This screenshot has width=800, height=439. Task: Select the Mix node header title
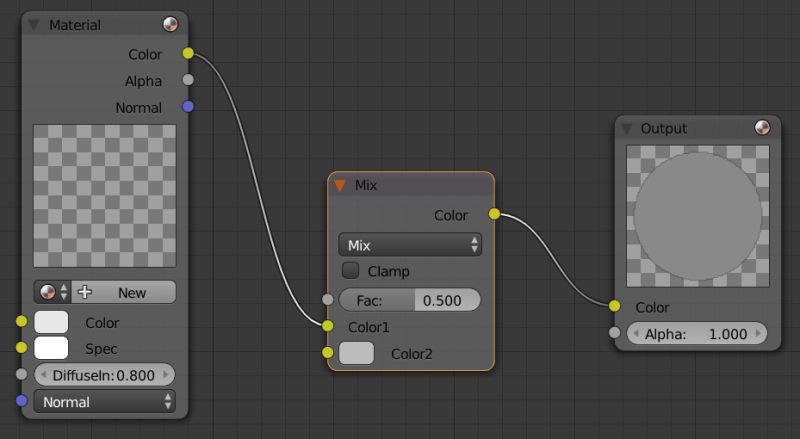(366, 185)
